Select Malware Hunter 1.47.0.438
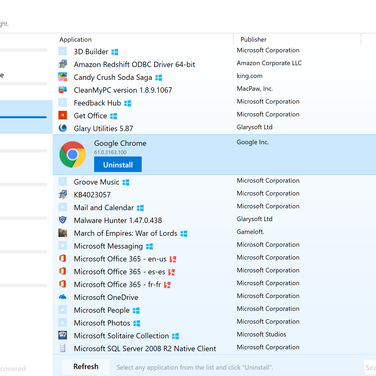Screen dimensions: 376x376 click(118, 220)
